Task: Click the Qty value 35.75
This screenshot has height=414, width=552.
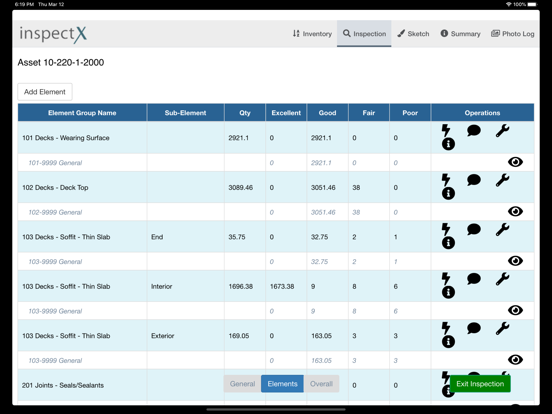Action: [x=237, y=237]
